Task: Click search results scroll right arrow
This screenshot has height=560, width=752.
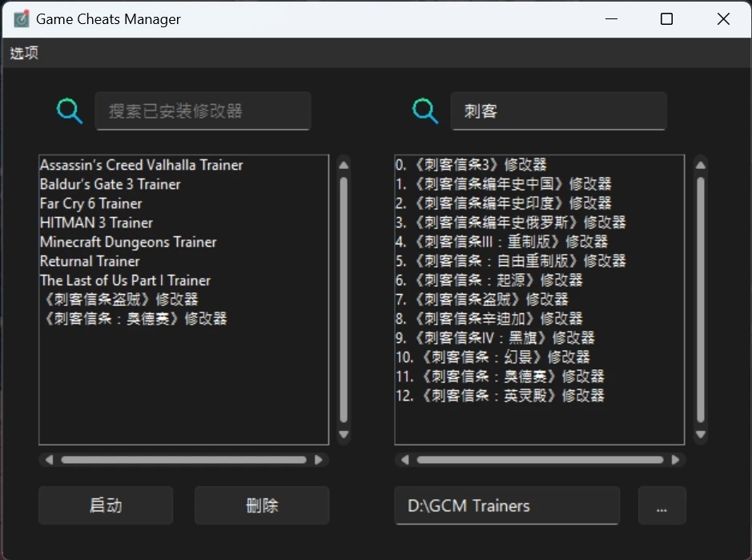Action: [675, 460]
